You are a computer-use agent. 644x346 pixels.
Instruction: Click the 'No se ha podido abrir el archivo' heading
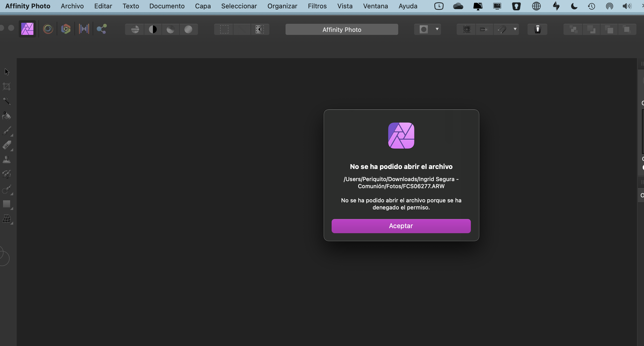[x=401, y=167]
